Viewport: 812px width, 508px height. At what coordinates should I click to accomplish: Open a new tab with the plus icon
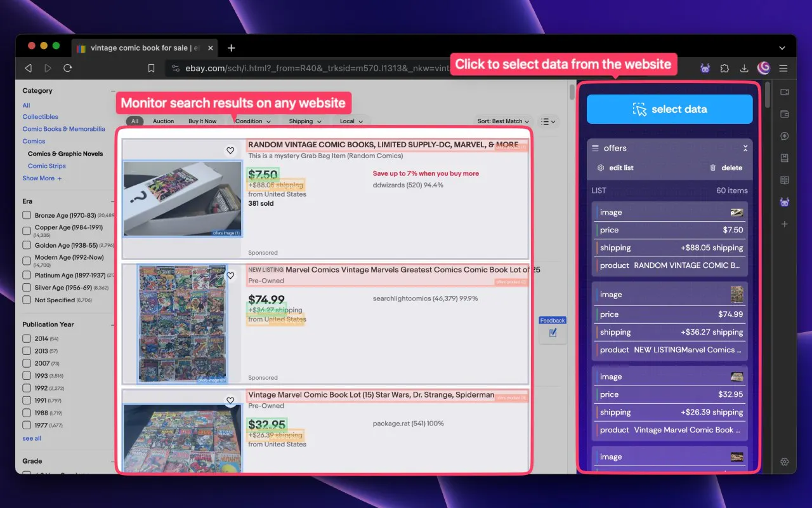pos(231,48)
